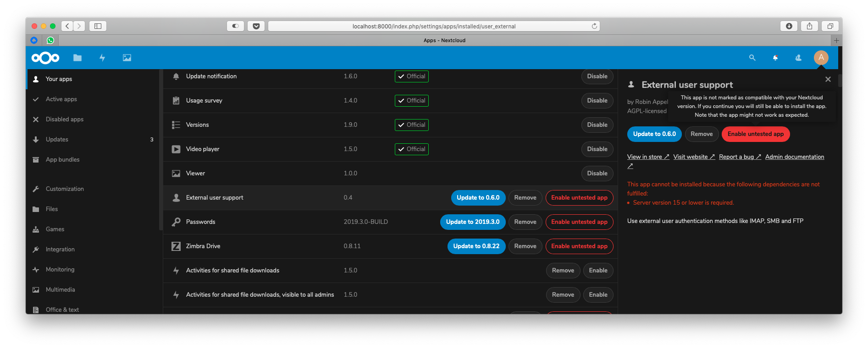Open the blue pinned tab icon

coord(34,40)
